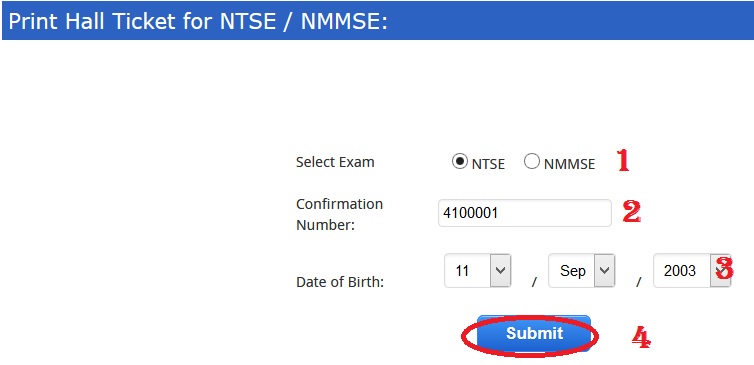Click the blue Submit button
This screenshot has height=365, width=754.
point(534,333)
